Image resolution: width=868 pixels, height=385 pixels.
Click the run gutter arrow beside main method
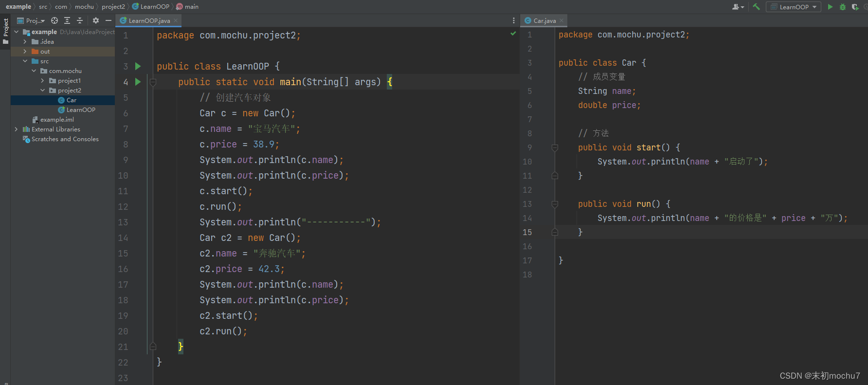point(138,82)
